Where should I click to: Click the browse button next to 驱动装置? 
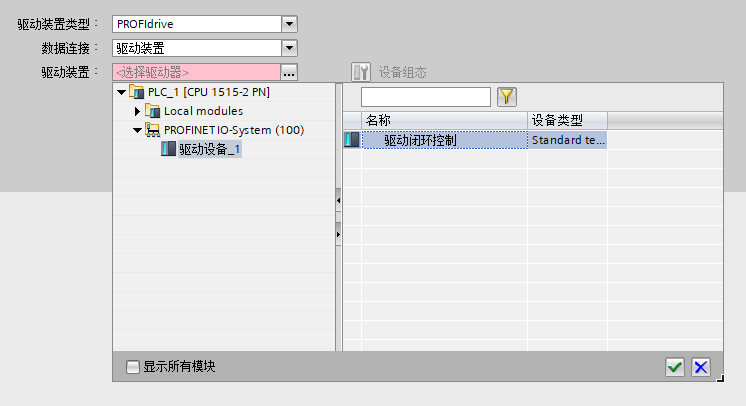click(289, 72)
